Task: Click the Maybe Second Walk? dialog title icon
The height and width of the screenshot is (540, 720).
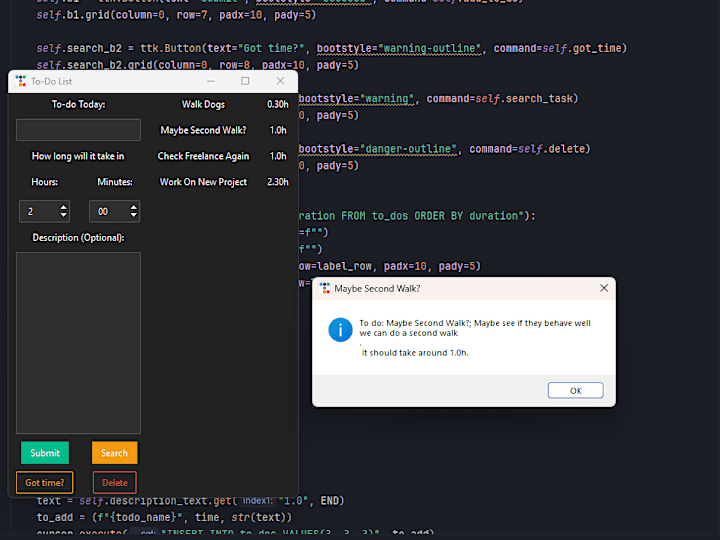Action: pyautogui.click(x=325, y=288)
